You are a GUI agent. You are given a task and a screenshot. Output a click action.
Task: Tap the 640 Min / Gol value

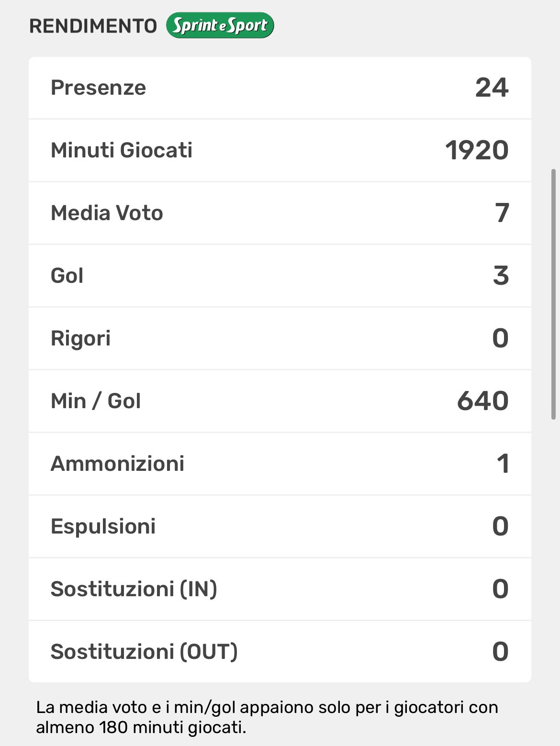482,401
